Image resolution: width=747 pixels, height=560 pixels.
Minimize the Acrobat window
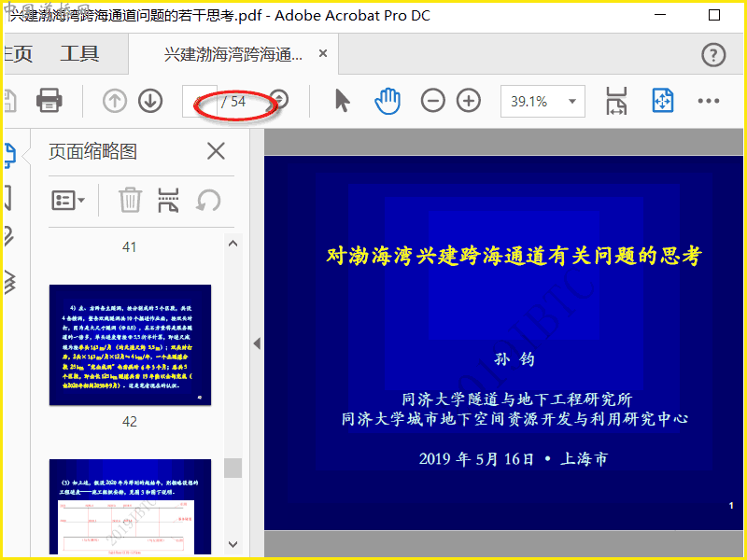(660, 15)
